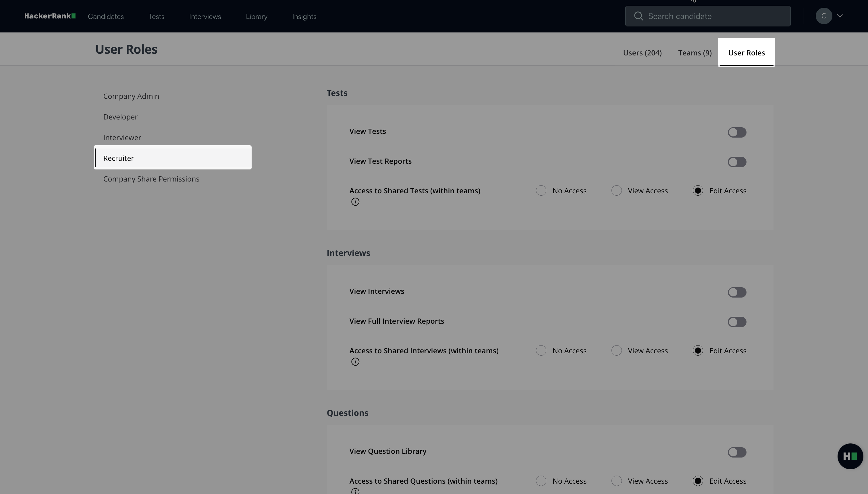Select No Access for Shared Tests
This screenshot has height=494, width=868.
[541, 191]
